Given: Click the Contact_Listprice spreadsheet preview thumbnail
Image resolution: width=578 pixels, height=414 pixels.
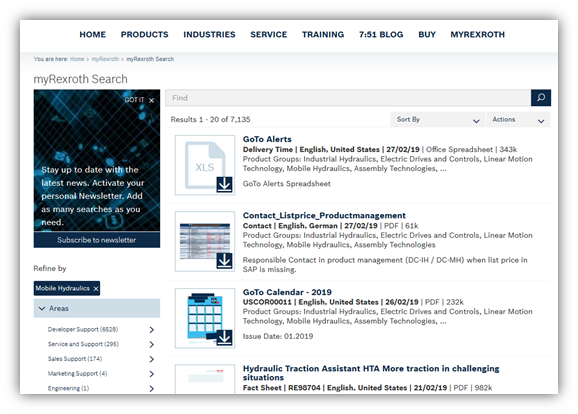Looking at the screenshot, I should pos(205,241).
